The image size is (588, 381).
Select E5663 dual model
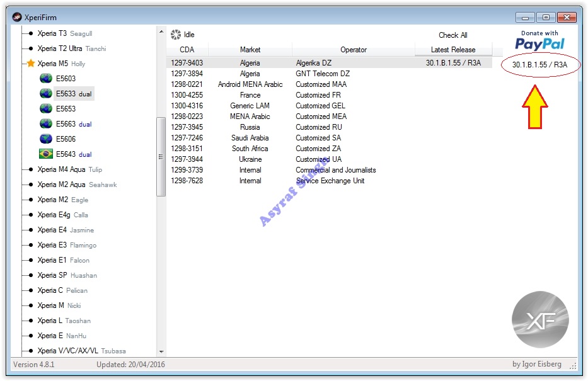click(x=74, y=124)
